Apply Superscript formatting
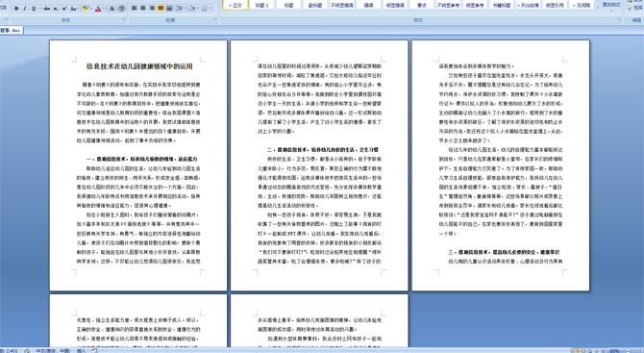 point(64,9)
